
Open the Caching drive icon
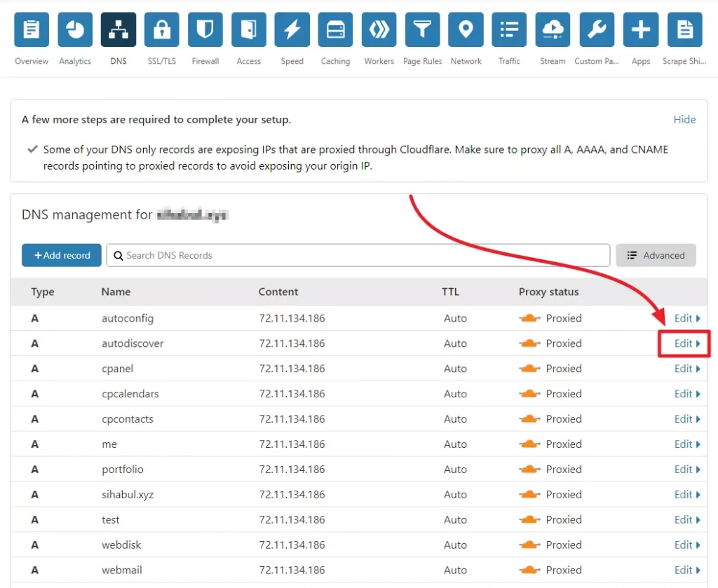pos(335,29)
